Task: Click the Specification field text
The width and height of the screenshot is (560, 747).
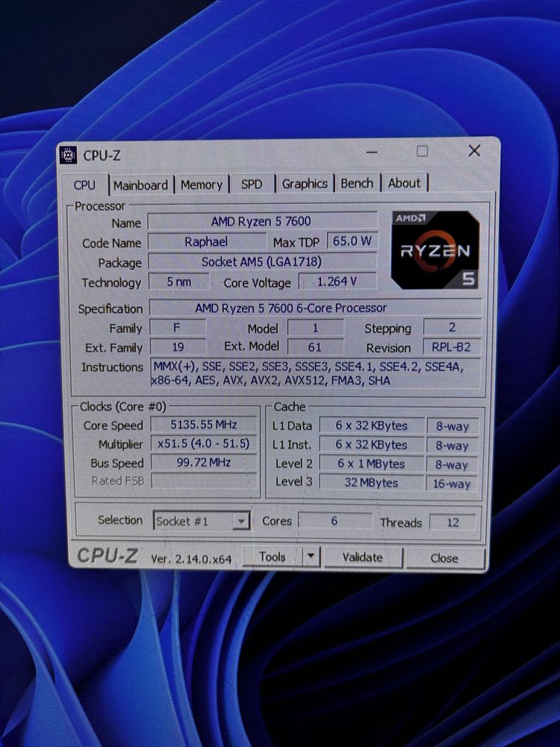Action: [291, 309]
